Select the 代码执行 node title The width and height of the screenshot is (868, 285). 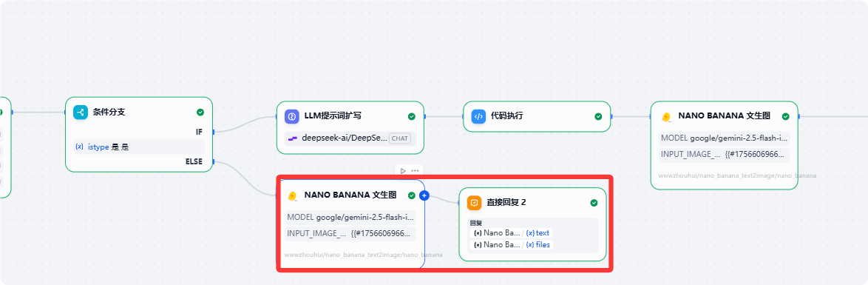point(507,116)
